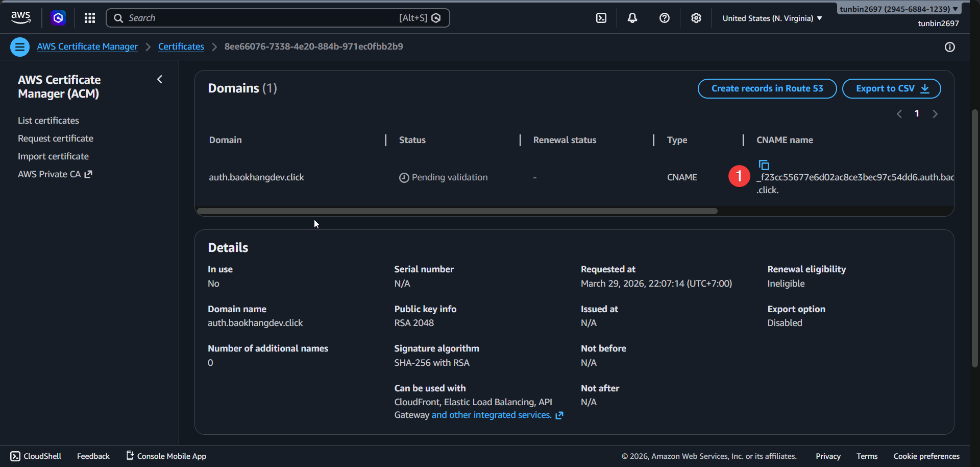Click Create records in Route 53
980x467 pixels.
coord(767,88)
